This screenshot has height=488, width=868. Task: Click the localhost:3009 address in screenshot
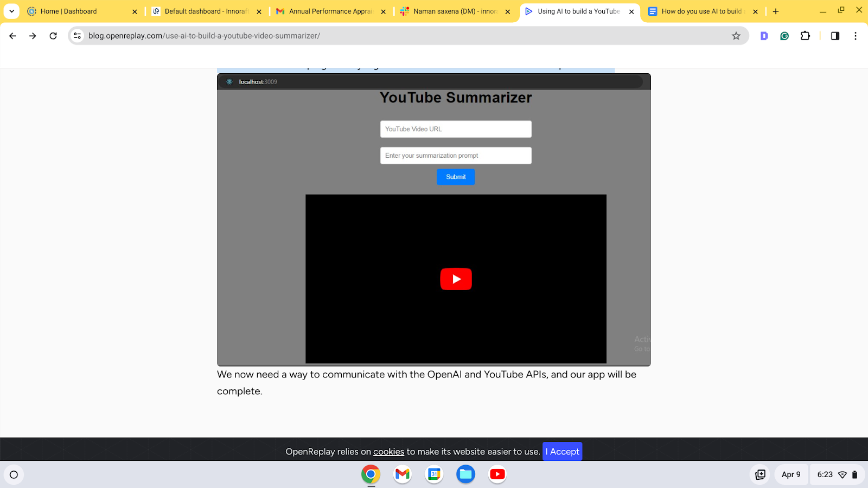258,82
